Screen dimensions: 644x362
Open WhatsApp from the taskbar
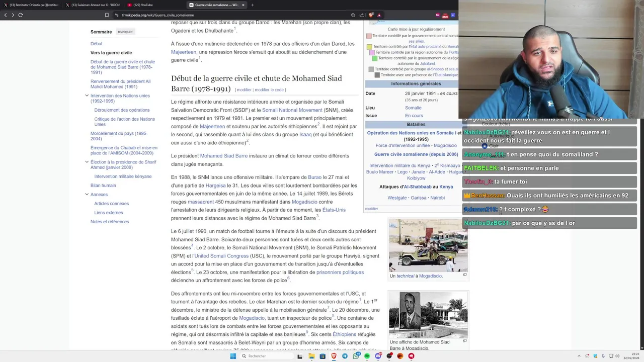point(356,356)
